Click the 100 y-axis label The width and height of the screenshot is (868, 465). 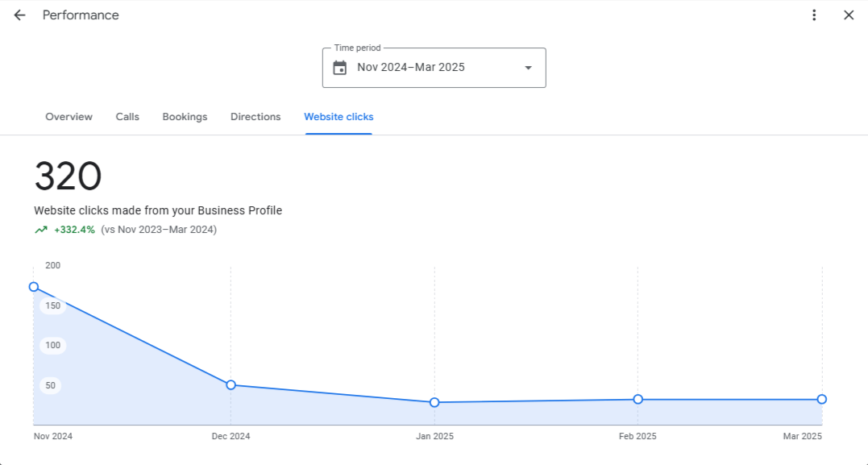point(53,346)
